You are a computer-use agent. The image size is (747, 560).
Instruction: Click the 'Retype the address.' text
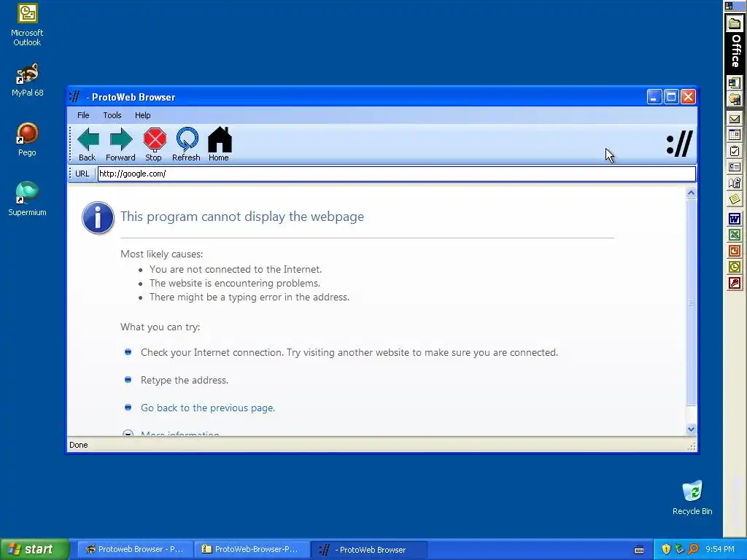185,381
